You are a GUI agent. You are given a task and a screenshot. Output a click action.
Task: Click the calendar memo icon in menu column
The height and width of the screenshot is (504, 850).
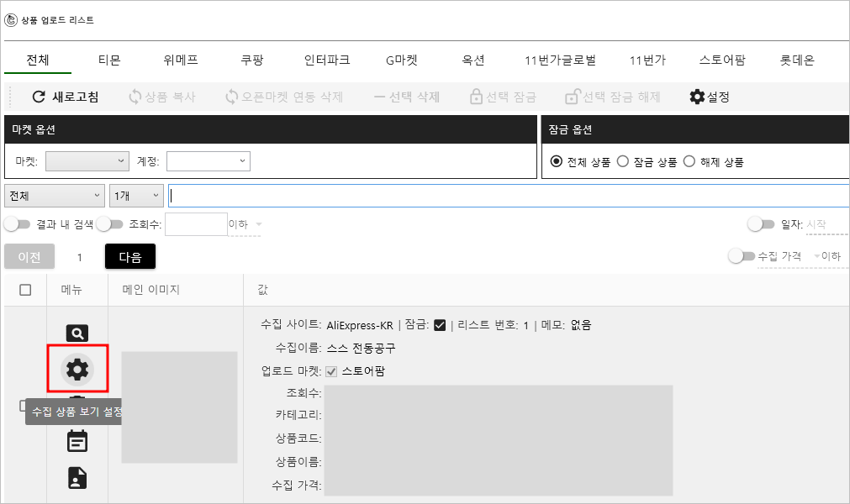tap(77, 441)
